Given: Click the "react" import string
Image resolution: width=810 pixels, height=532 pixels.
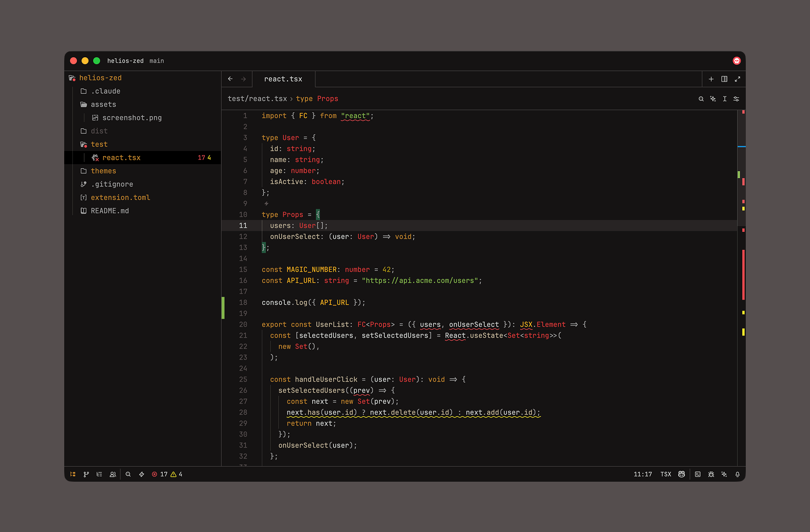Looking at the screenshot, I should click(x=355, y=116).
